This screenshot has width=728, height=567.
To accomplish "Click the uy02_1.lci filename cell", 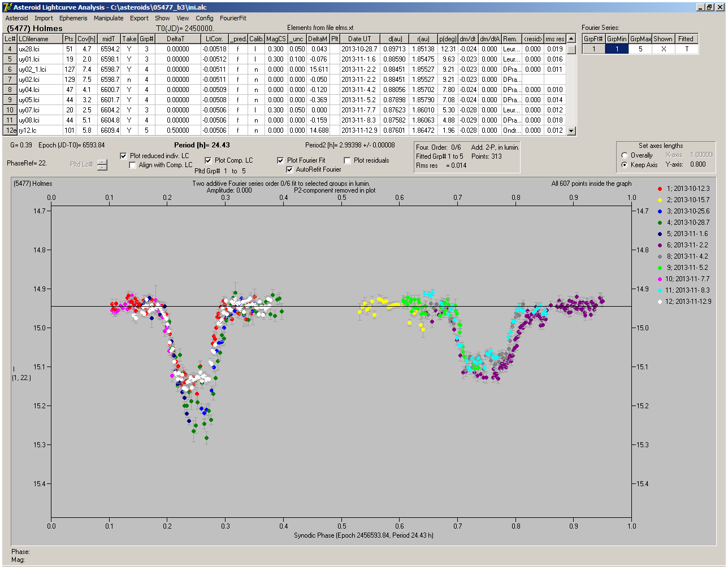I will [40, 69].
